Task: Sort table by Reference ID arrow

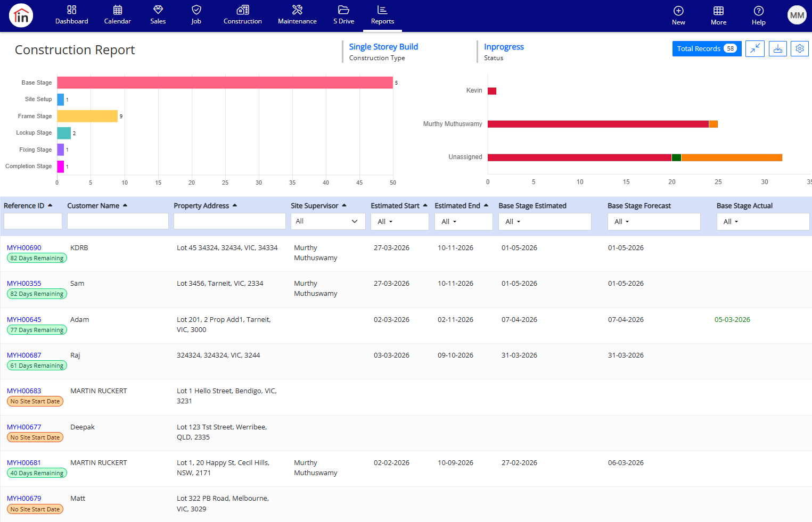Action: pos(50,205)
